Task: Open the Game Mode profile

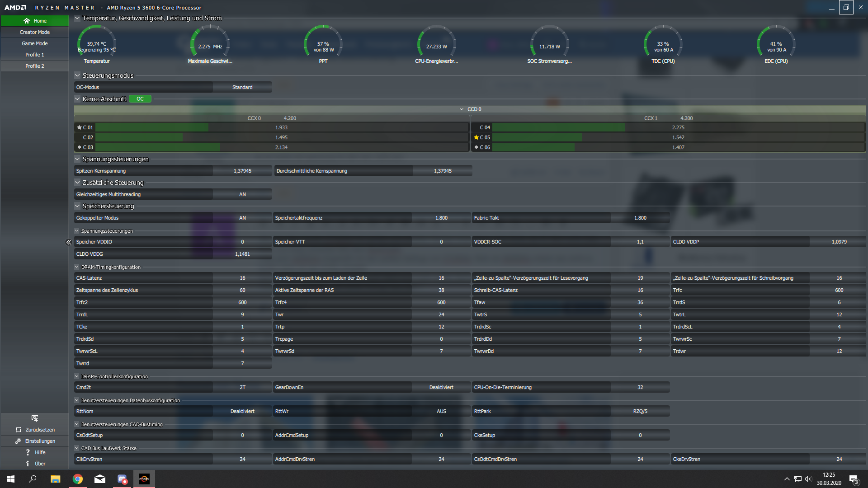Action: tap(35, 43)
